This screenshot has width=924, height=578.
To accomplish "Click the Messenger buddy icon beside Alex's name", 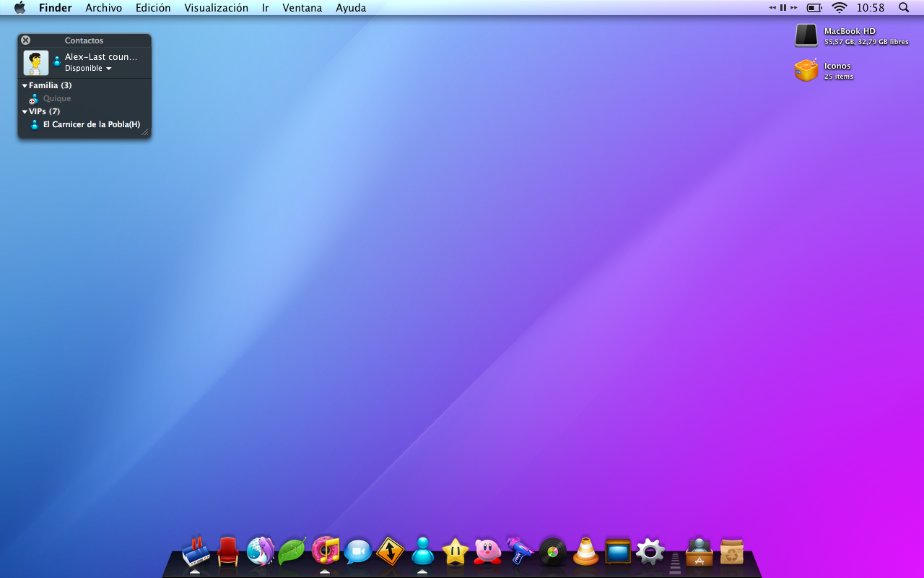I will tap(57, 61).
